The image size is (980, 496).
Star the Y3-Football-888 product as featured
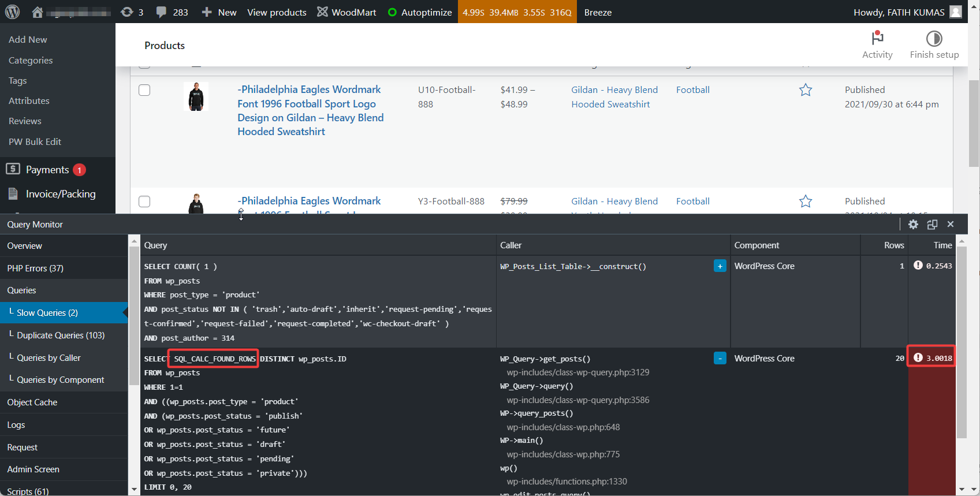(x=806, y=202)
